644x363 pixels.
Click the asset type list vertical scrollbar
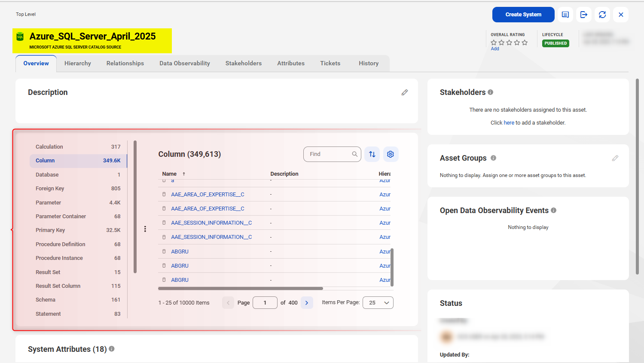[135, 207]
